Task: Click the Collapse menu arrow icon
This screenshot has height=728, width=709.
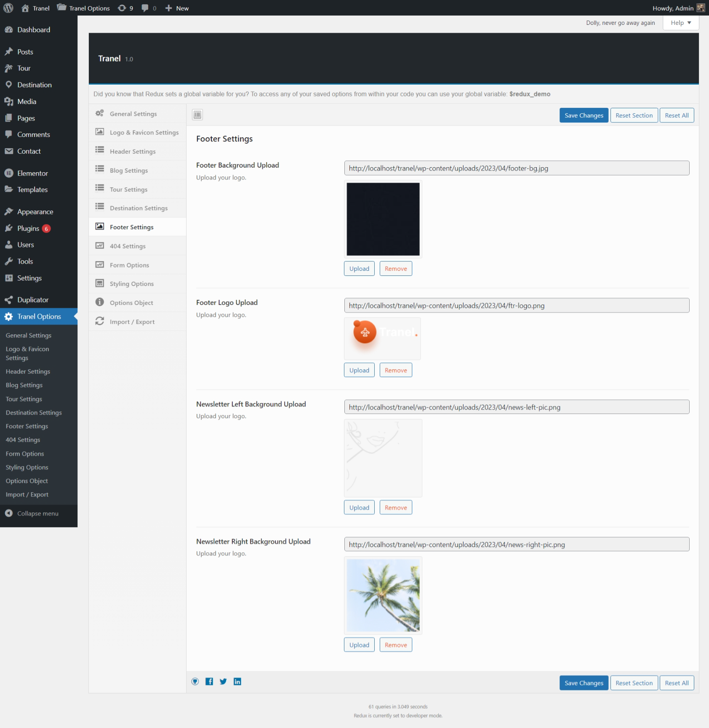Action: [9, 513]
